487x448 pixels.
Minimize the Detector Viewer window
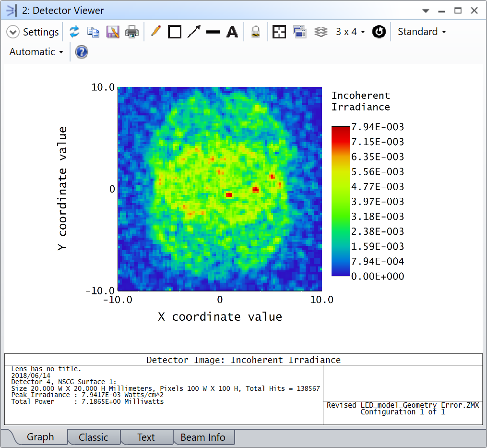pos(441,11)
